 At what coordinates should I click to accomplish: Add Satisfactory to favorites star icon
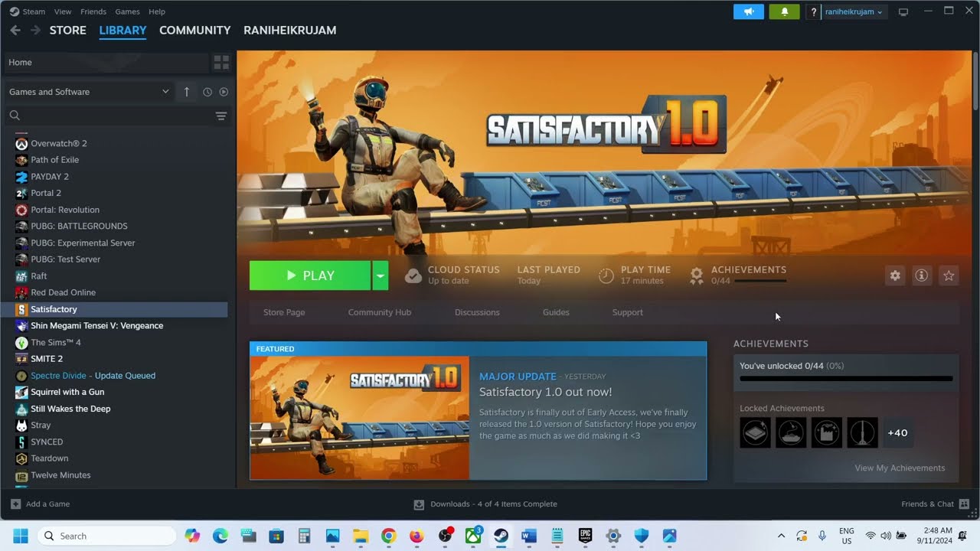(949, 275)
